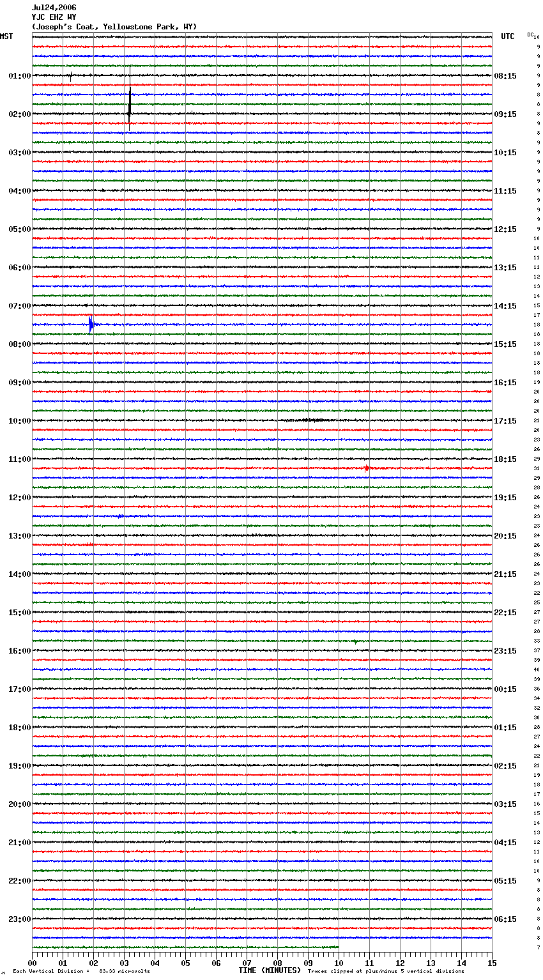
Task: Click the date text Jul24,2006
Action: pos(54,8)
